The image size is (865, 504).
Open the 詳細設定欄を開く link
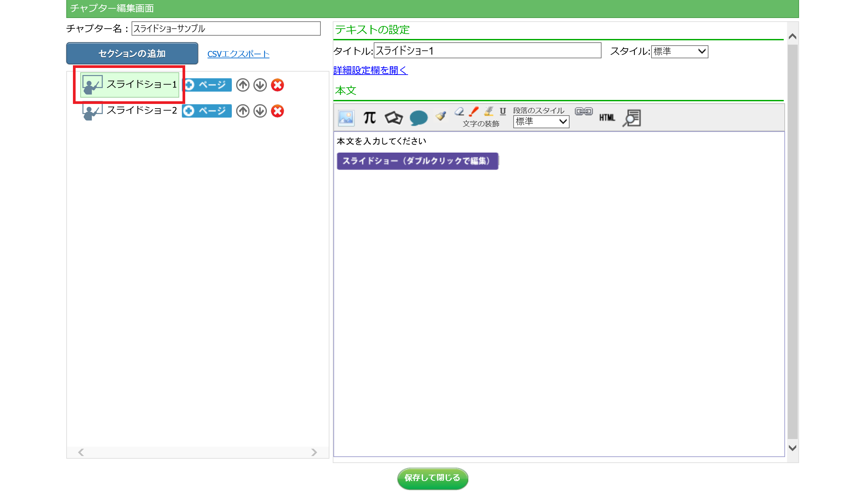tap(370, 70)
